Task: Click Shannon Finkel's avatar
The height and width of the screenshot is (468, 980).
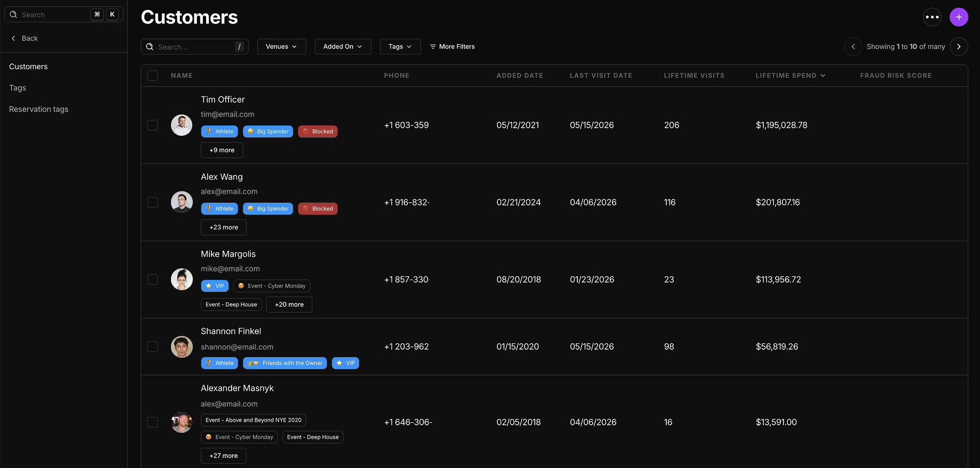Action: coord(182,347)
